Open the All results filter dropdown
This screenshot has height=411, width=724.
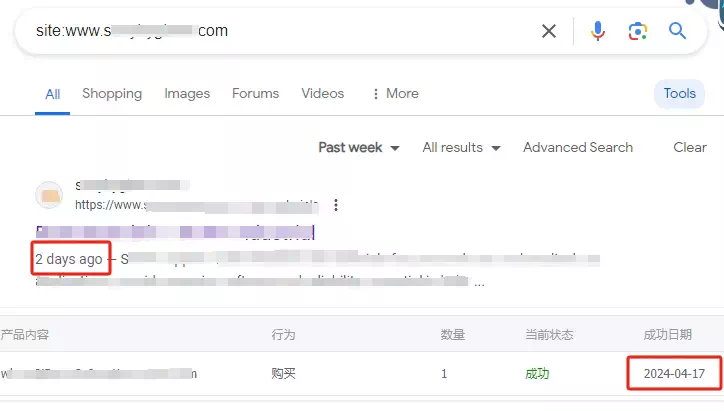point(461,148)
